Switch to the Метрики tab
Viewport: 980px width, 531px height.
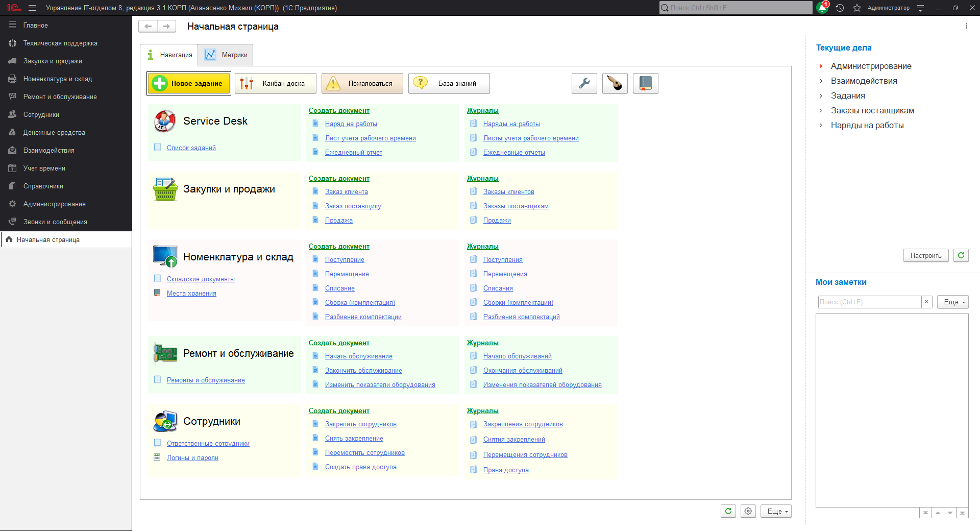(226, 55)
